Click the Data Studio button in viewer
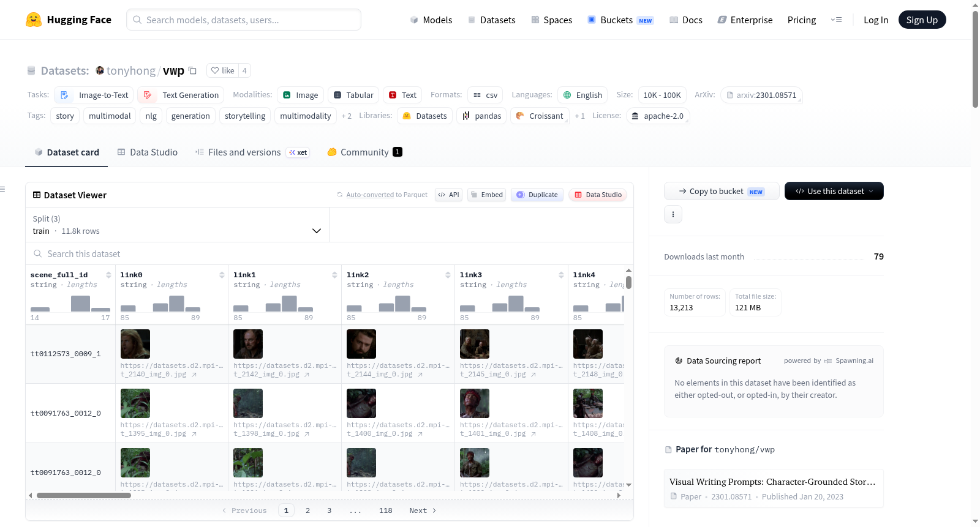Screen dimensions: 980x527 598,195
